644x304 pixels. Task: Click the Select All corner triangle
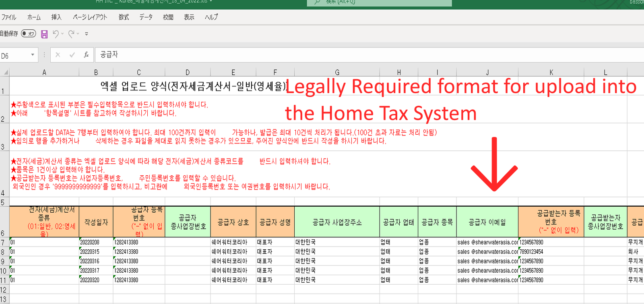tap(5, 72)
